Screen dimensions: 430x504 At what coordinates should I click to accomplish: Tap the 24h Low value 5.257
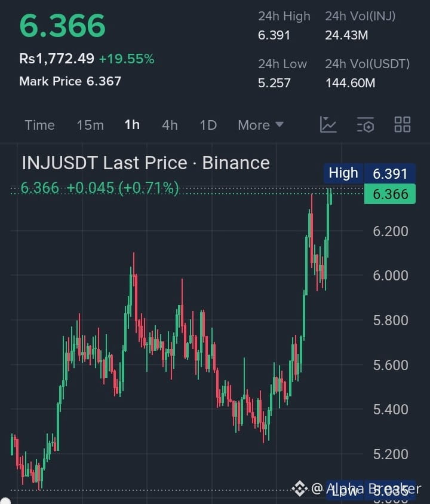coord(274,83)
